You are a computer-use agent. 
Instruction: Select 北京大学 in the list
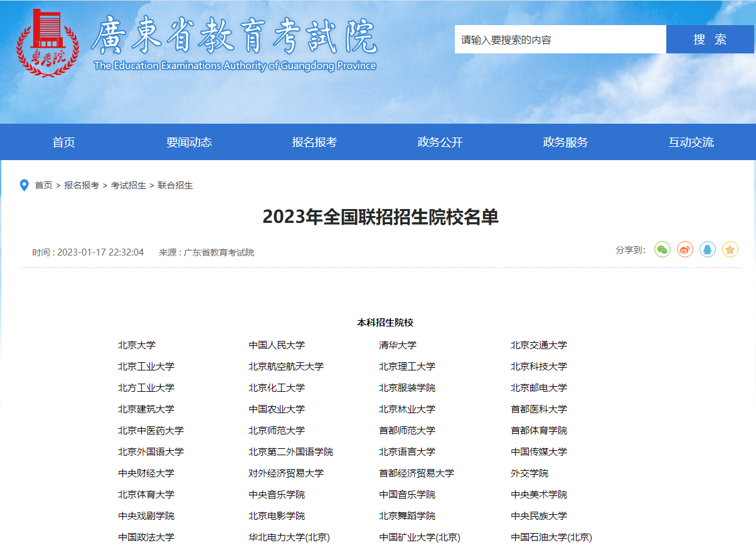pyautogui.click(x=137, y=345)
